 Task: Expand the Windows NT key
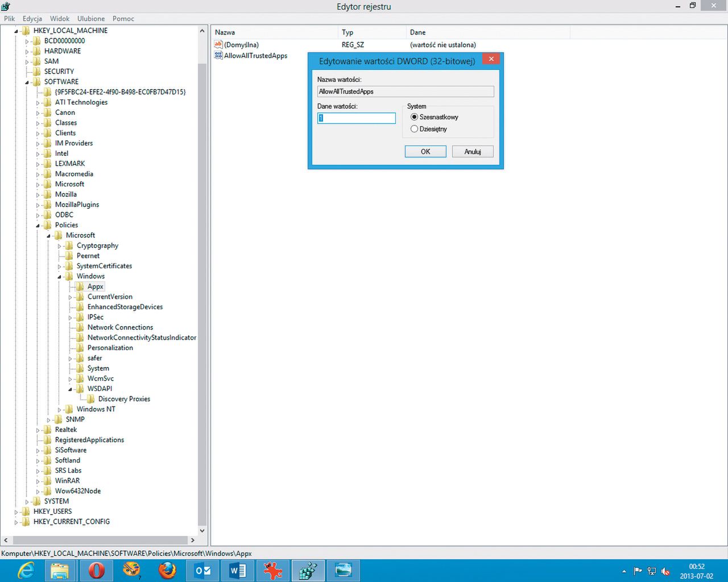coord(59,410)
